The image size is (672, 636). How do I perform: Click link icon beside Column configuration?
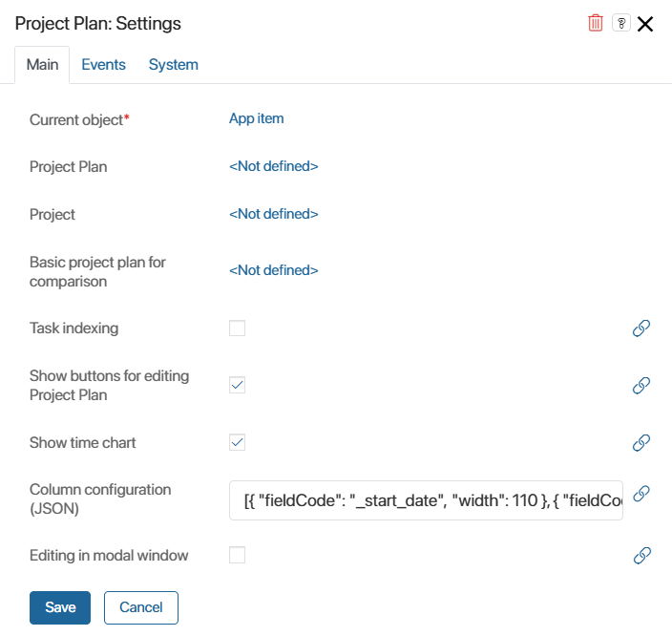(641, 493)
